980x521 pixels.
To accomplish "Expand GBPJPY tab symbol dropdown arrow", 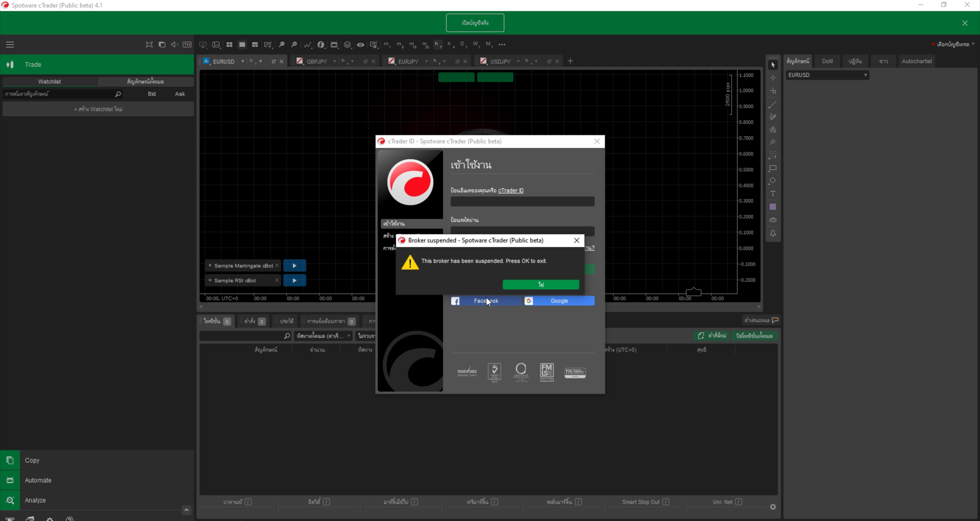I will coord(334,61).
